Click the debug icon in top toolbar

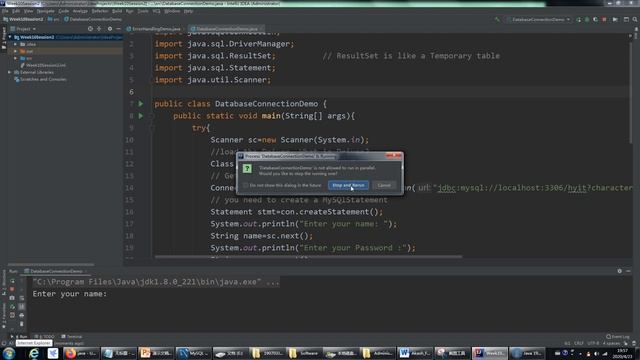(587, 19)
